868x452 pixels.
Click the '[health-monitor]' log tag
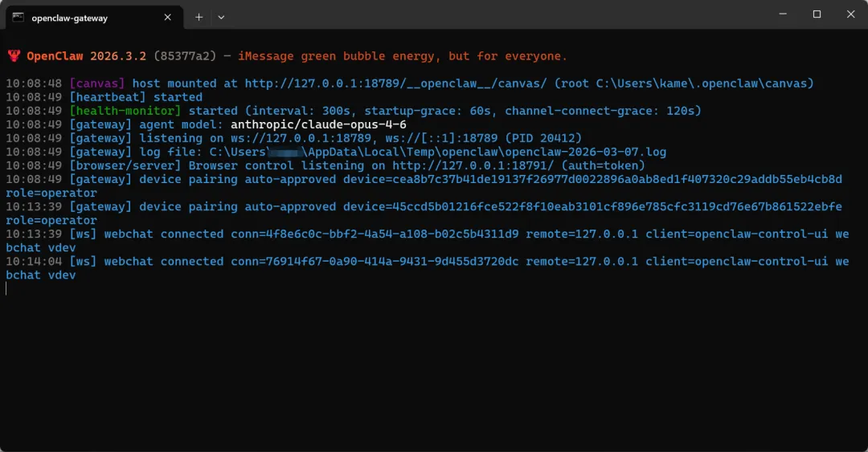click(x=125, y=111)
